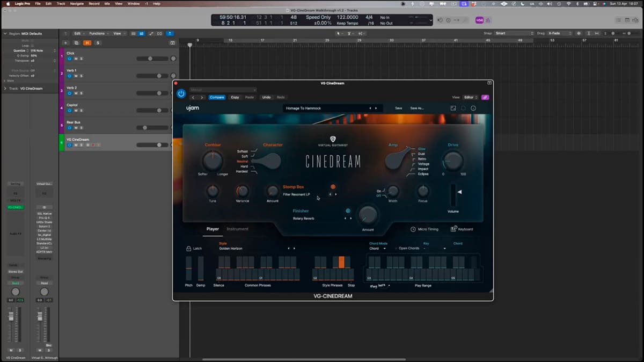Open the plugin View Editor dropdown
Viewport: 644px width, 362px height.
point(470,97)
